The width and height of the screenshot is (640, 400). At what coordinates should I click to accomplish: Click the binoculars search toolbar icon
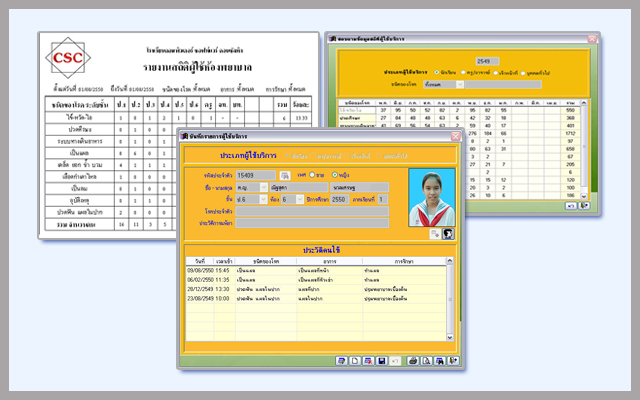click(440, 361)
